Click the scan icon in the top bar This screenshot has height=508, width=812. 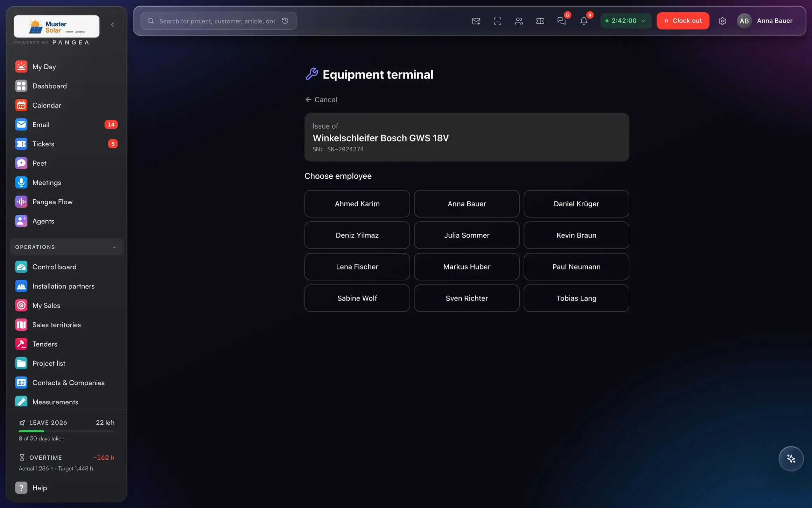click(497, 21)
